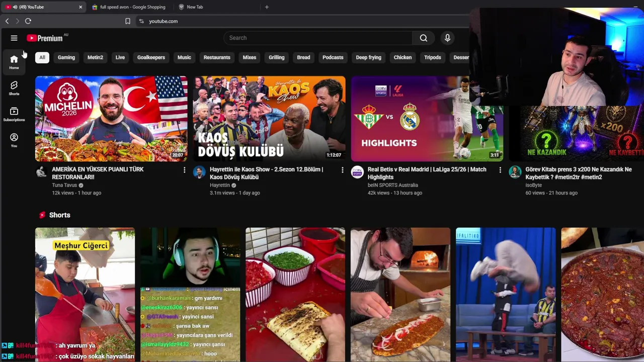Image resolution: width=644 pixels, height=362 pixels.
Task: Open Hayrettin channel name link
Action: coord(220,185)
